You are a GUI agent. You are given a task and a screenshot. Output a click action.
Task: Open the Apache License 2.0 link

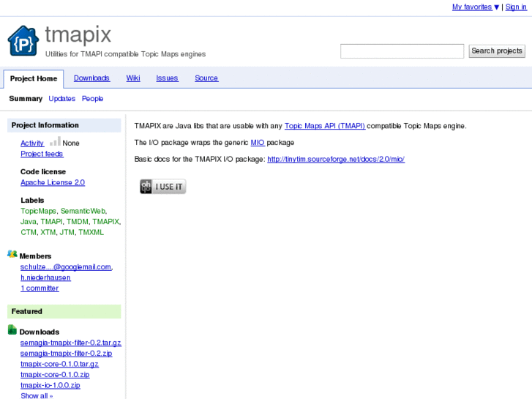pyautogui.click(x=53, y=182)
